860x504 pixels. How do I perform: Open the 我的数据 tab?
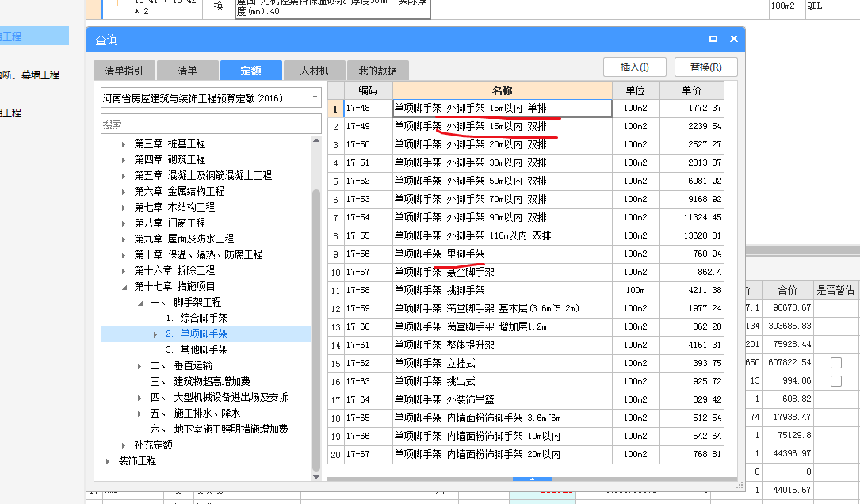click(378, 71)
